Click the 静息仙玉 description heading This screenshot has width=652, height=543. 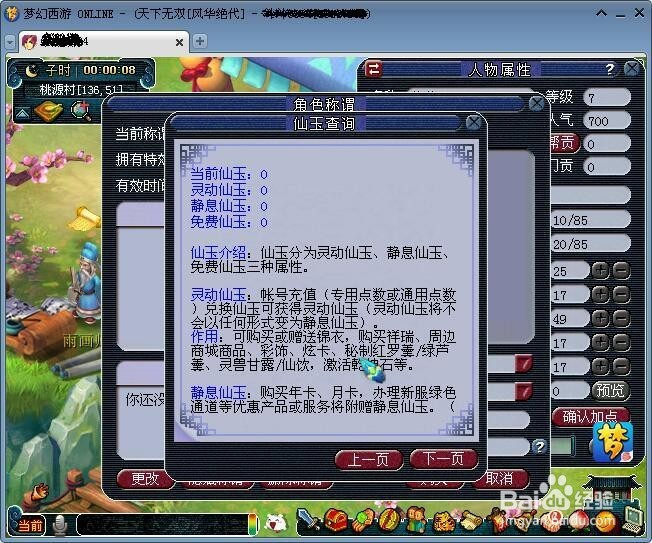point(219,392)
